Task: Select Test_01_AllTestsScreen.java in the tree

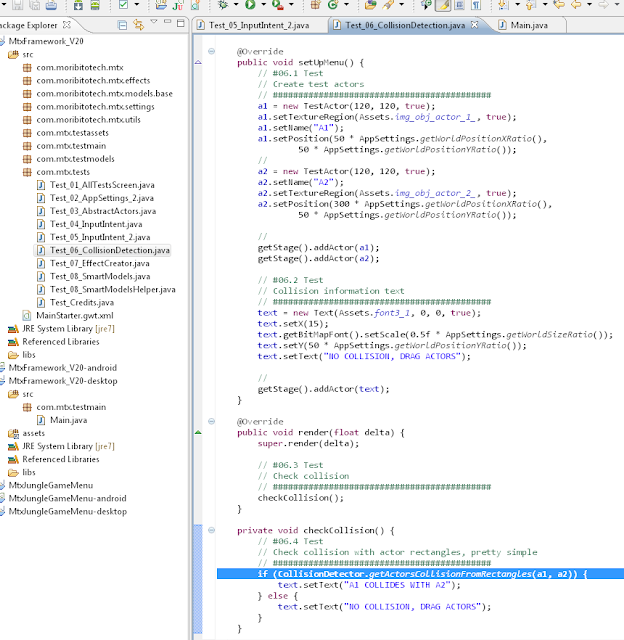Action: point(102,185)
